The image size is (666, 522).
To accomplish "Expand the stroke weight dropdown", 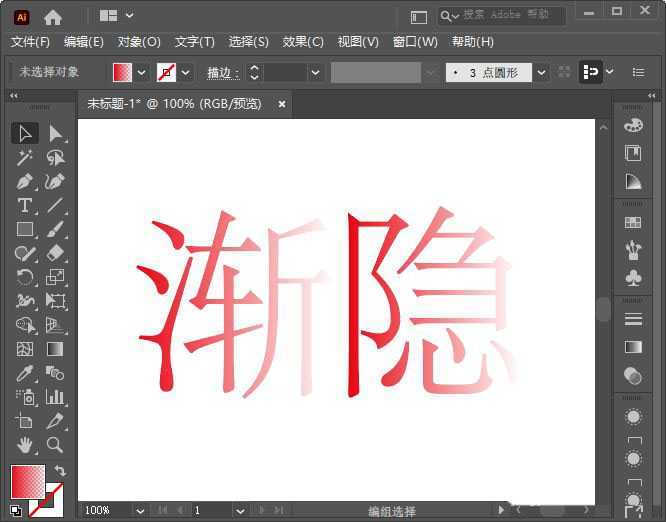I will pyautogui.click(x=316, y=72).
